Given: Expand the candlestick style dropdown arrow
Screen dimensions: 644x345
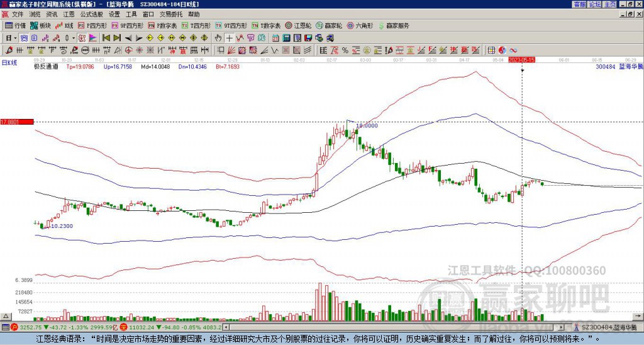Looking at the screenshot, I should tap(74, 38).
